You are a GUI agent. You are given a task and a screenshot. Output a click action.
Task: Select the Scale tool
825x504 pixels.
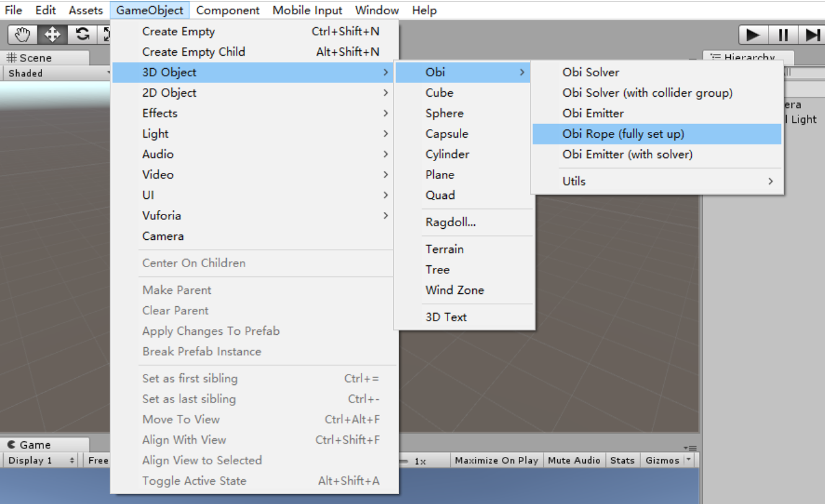pyautogui.click(x=107, y=34)
